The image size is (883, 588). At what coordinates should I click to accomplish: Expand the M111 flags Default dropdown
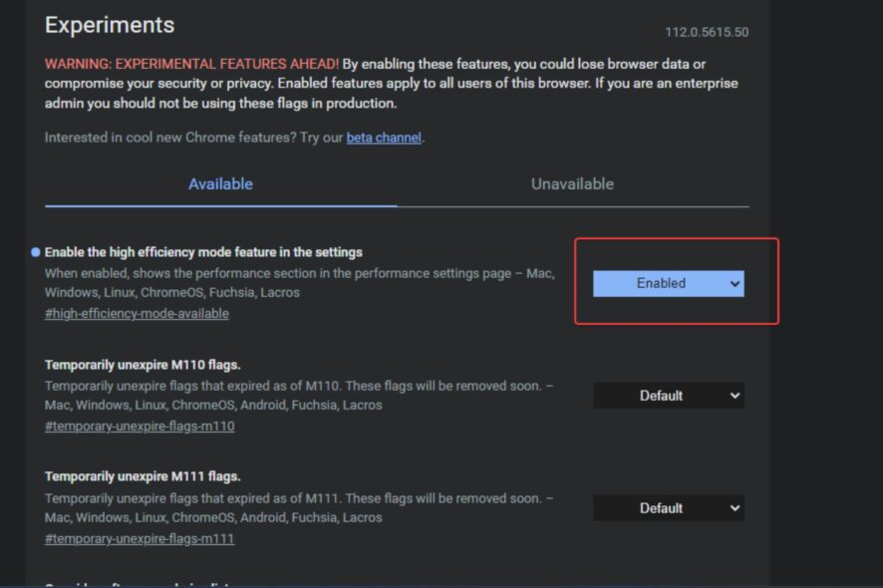[x=668, y=508]
